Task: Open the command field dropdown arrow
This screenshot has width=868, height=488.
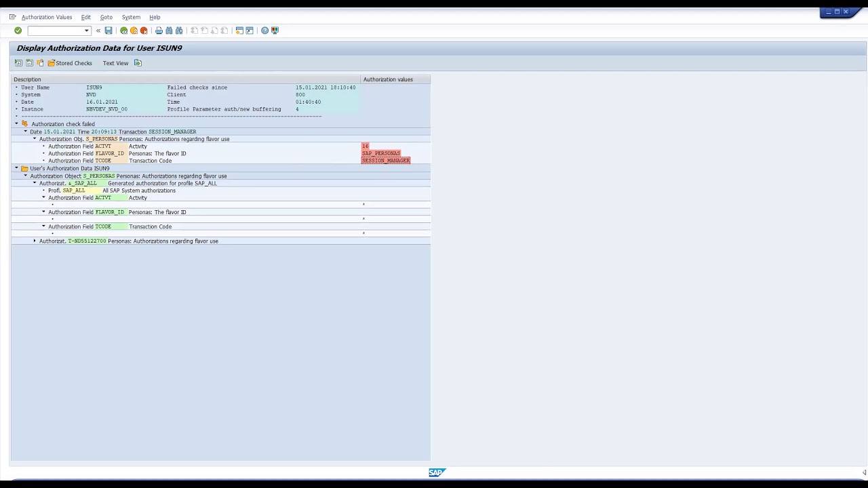Action: (86, 30)
